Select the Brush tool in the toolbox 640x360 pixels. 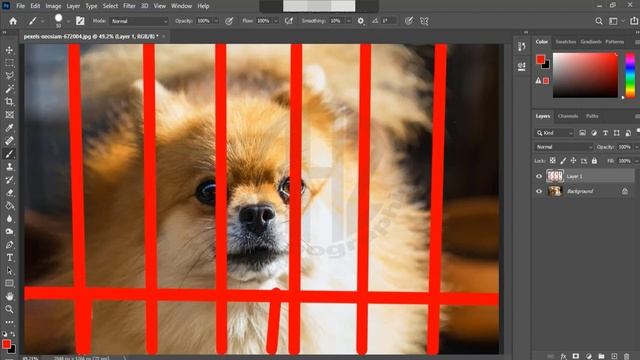tap(9, 154)
